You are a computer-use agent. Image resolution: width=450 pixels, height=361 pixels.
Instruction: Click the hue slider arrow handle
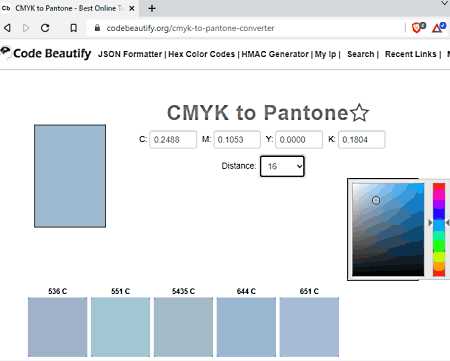tap(430, 223)
